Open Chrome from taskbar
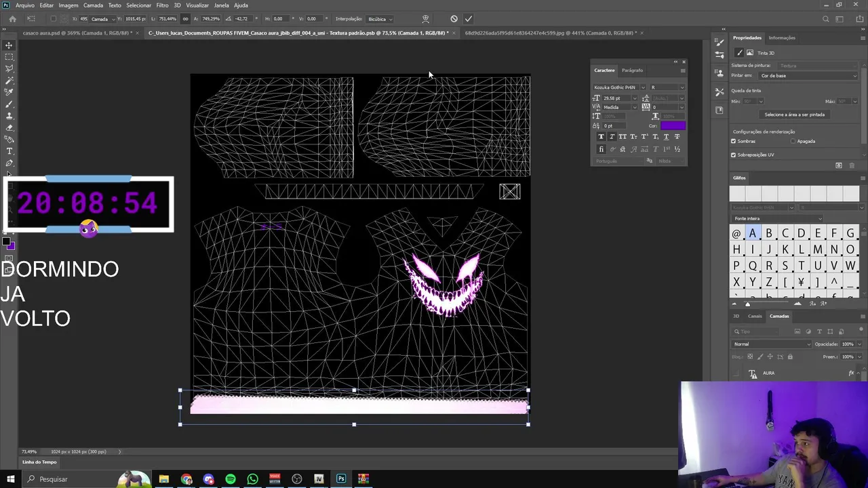The width and height of the screenshot is (868, 488). 186,479
